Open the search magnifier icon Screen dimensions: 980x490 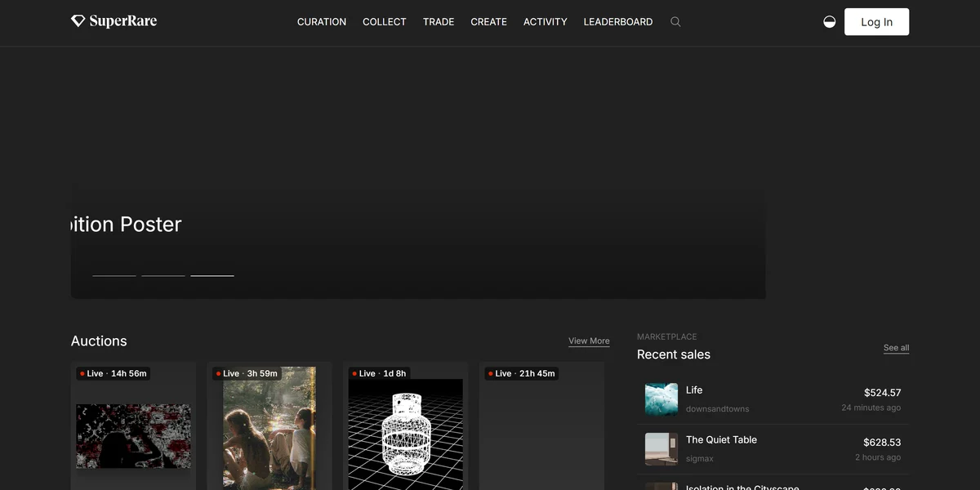[x=675, y=22]
